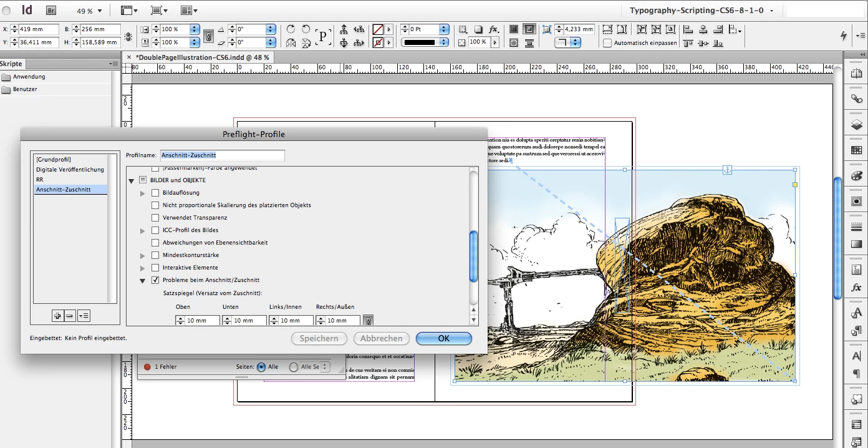Open the Pages panel icon in dock
The height and width of the screenshot is (448, 868).
[856, 73]
